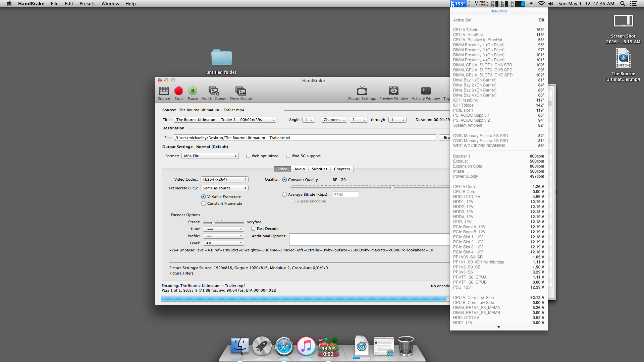
Task: Open Finder from the Dock
Action: [x=239, y=346]
